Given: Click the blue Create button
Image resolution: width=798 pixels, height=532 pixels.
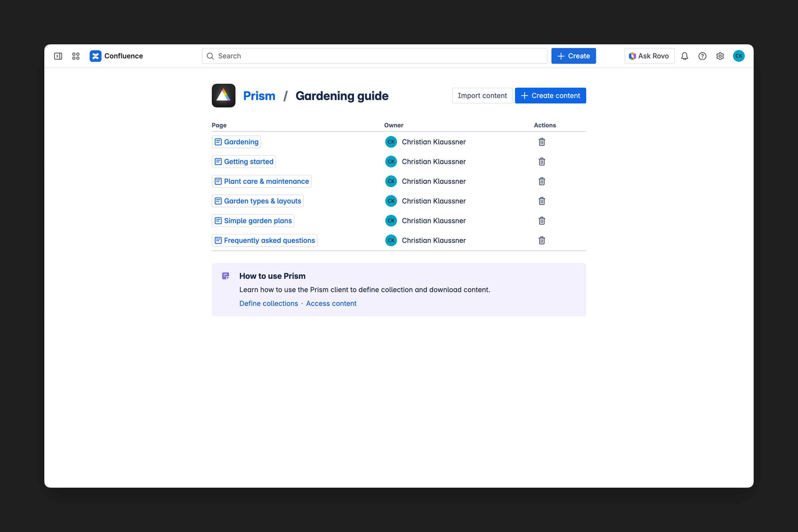Looking at the screenshot, I should coord(573,56).
